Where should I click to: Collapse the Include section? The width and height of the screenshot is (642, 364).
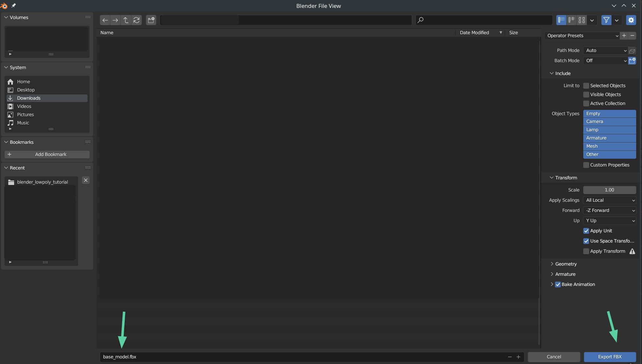[551, 73]
